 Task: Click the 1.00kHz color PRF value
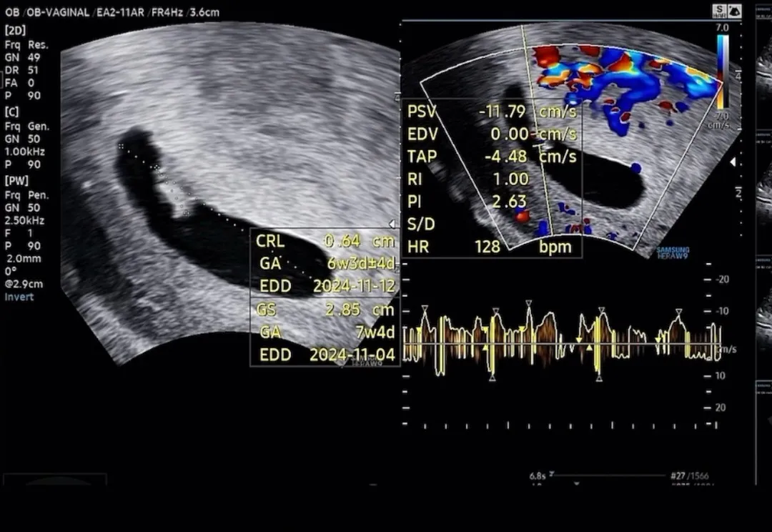click(x=24, y=152)
